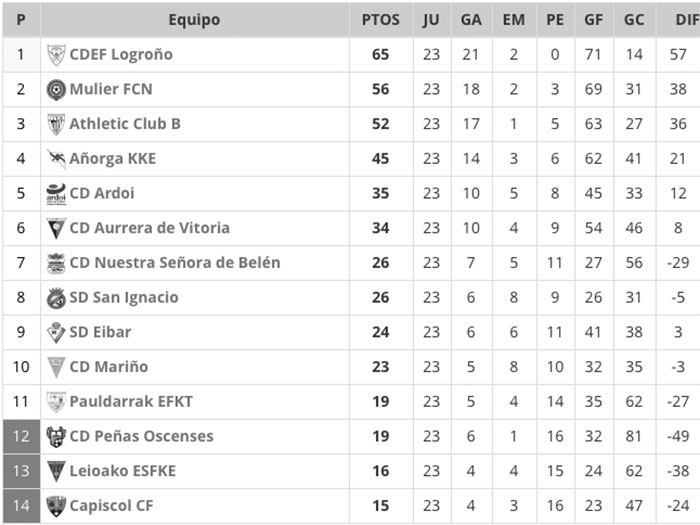This screenshot has height=525, width=700.
Task: Click the Añorga KKE team logo
Action: tap(56, 159)
